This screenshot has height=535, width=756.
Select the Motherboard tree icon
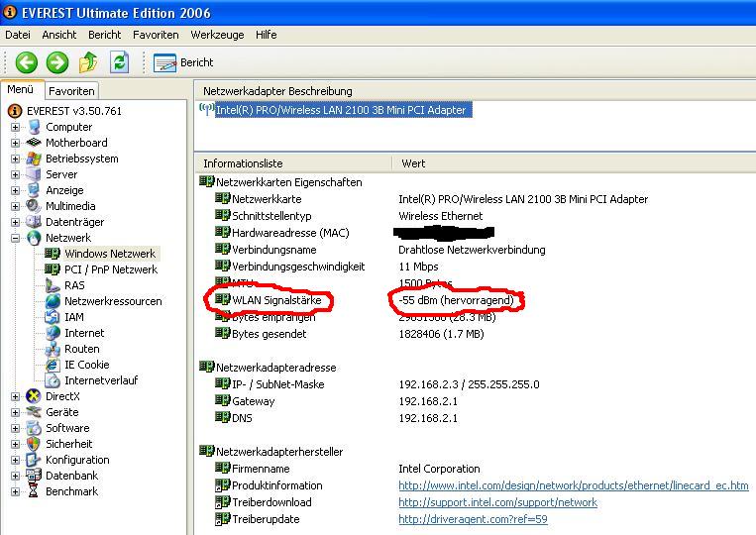pos(34,143)
